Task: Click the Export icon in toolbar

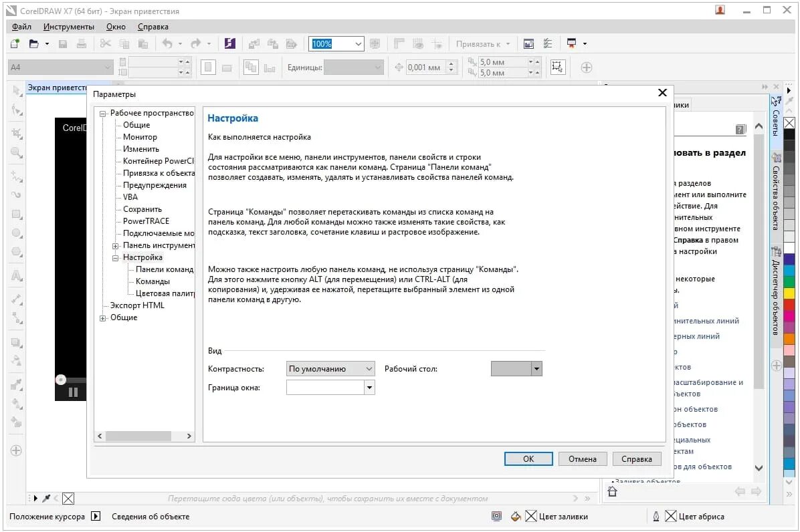Action: pos(272,44)
